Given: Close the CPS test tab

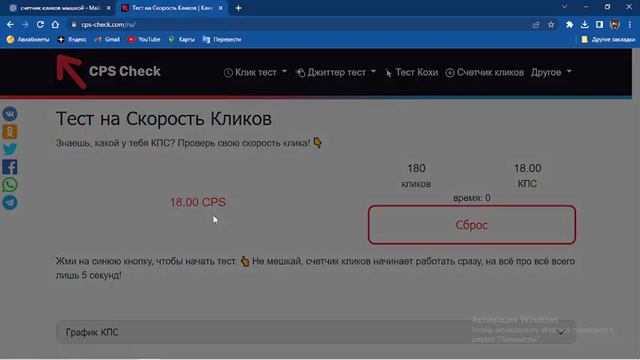Looking at the screenshot, I should click(x=220, y=8).
